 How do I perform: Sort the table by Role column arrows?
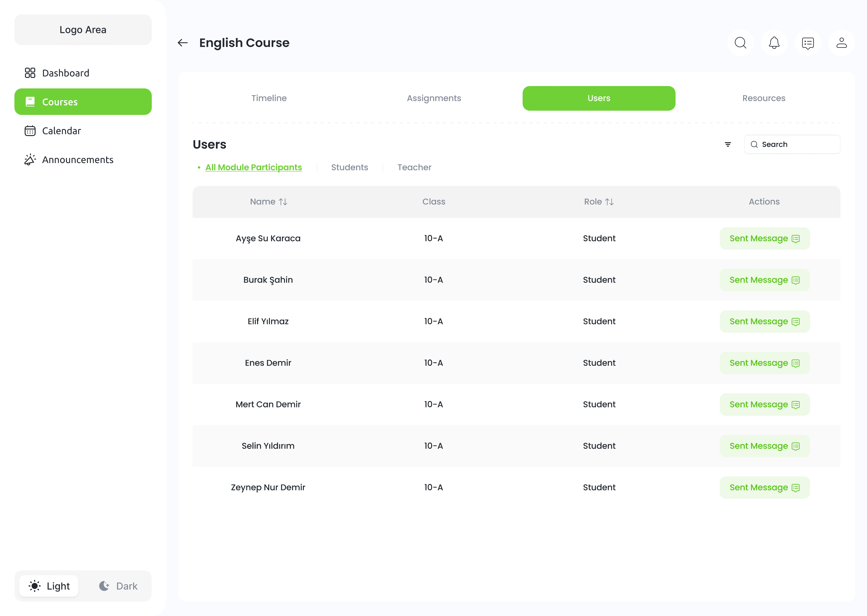click(609, 202)
